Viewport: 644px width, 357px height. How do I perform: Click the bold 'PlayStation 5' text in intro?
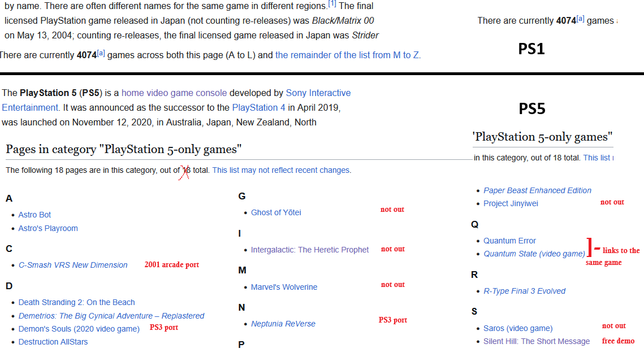point(49,93)
